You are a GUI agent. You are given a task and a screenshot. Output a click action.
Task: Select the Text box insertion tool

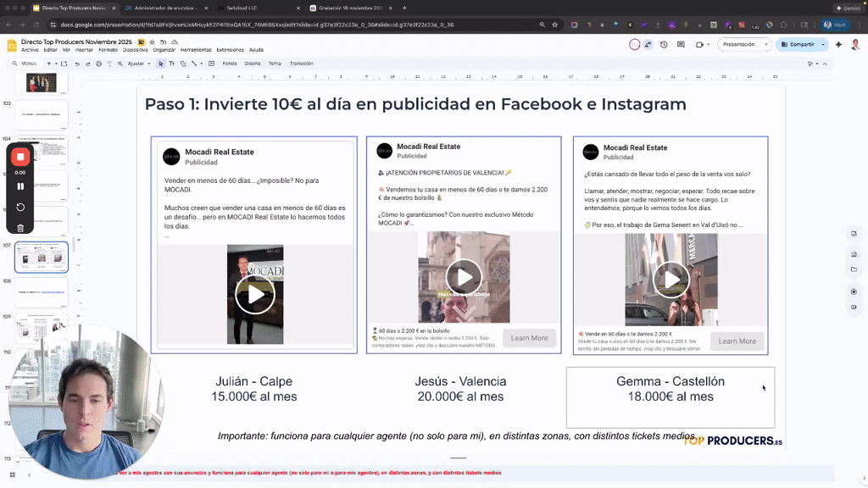172,63
